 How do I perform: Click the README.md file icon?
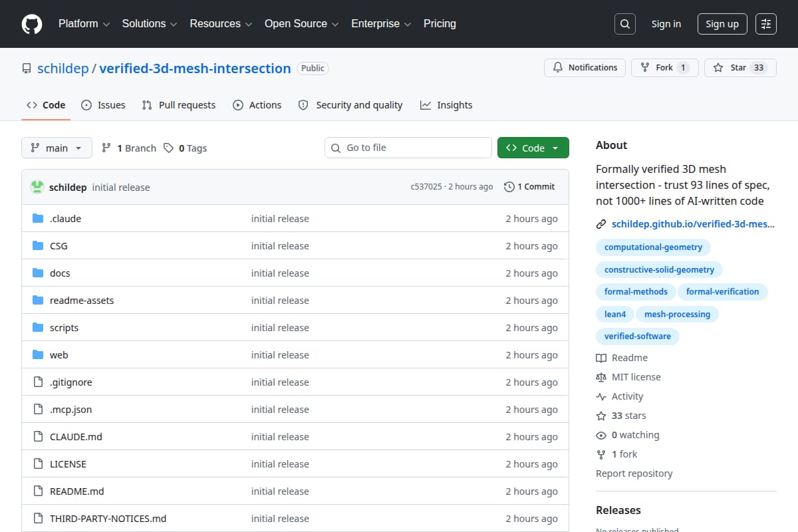pyautogui.click(x=38, y=491)
